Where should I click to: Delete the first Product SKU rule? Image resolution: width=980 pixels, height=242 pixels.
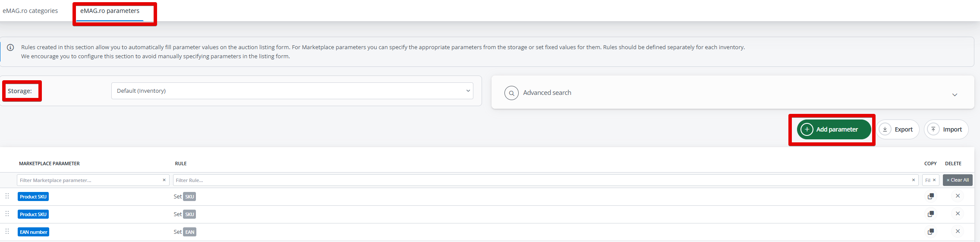pos(957,196)
